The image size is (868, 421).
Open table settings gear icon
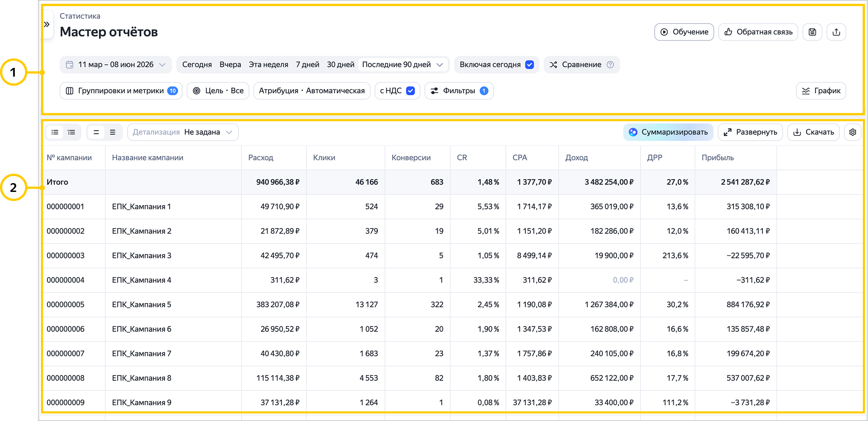tap(852, 132)
